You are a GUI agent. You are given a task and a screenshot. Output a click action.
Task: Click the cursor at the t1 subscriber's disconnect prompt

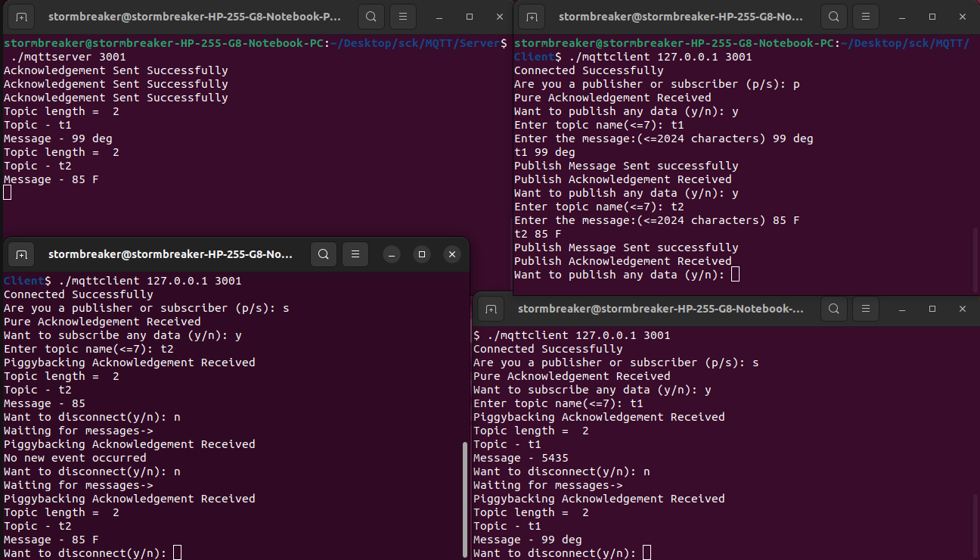point(647,552)
